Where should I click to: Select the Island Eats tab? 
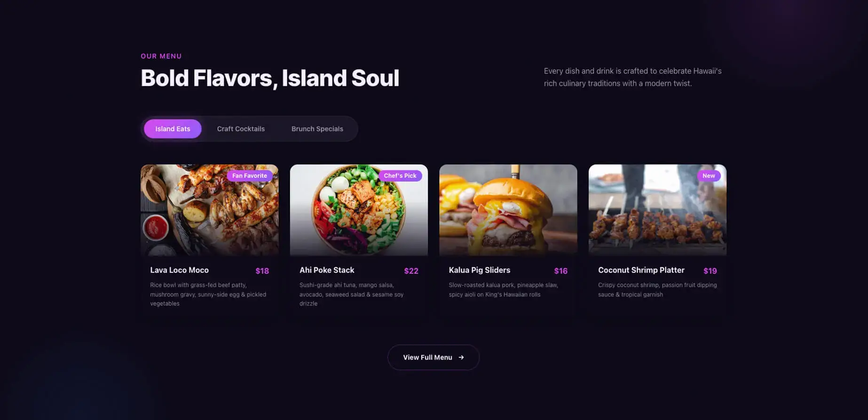pyautogui.click(x=173, y=129)
